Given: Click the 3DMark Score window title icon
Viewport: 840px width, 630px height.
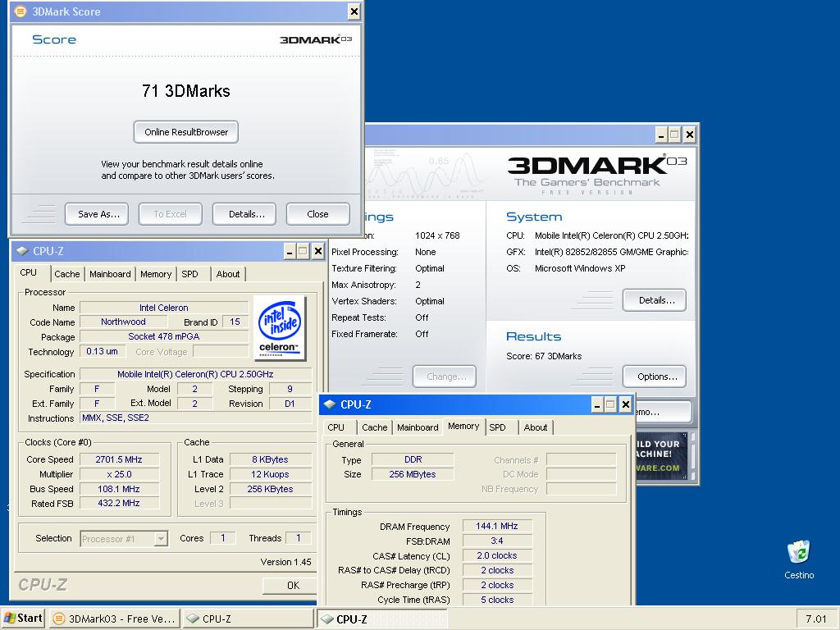Looking at the screenshot, I should 20,11.
